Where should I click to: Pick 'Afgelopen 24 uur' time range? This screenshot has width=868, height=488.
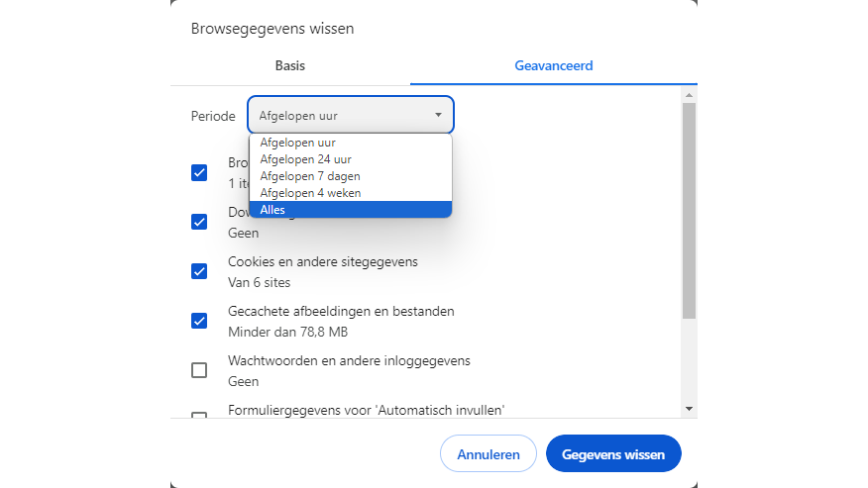pos(305,159)
